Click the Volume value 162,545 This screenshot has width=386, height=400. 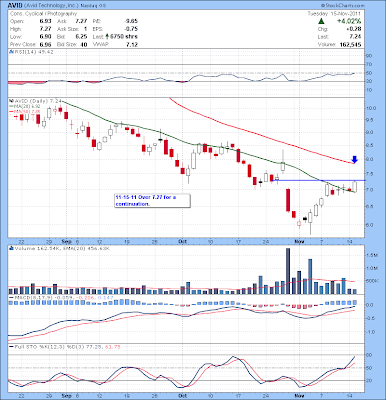point(350,44)
